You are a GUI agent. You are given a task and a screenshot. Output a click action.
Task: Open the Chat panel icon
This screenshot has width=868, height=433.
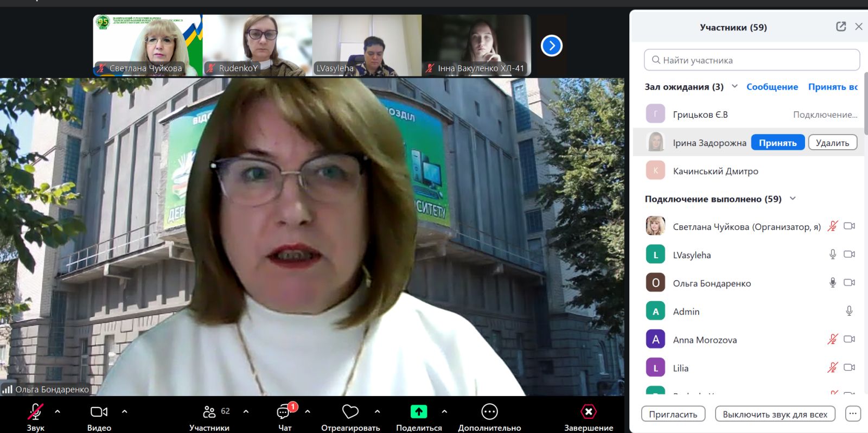coord(284,412)
